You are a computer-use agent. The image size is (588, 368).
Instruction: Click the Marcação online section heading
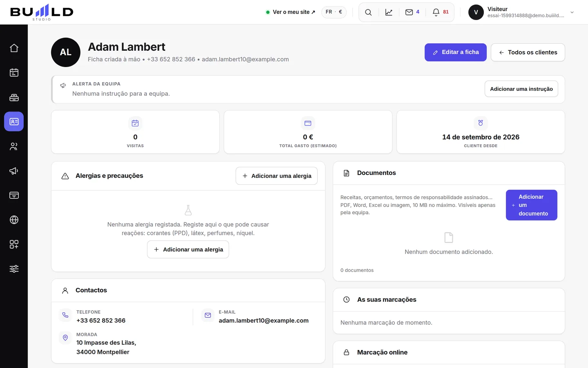382,352
